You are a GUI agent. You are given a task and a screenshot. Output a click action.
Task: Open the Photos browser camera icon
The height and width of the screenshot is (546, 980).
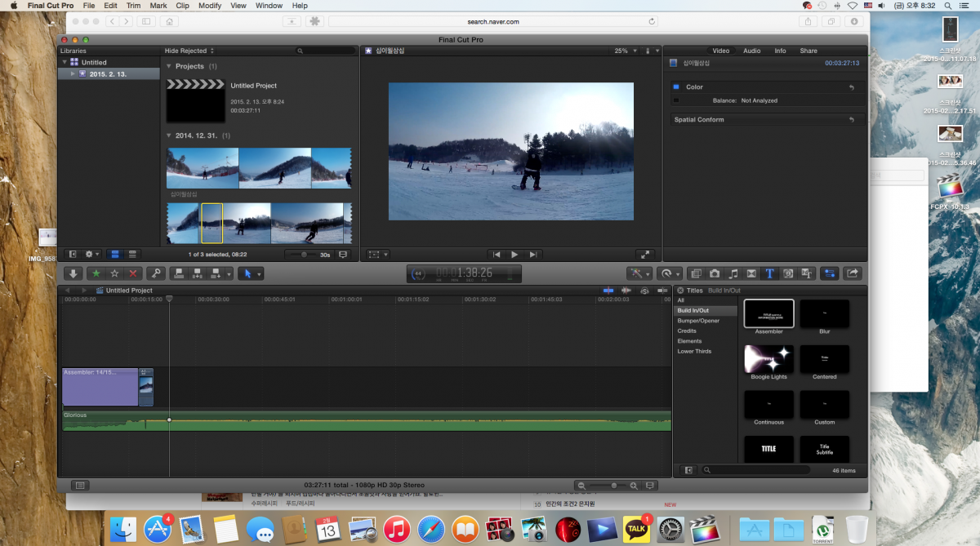(x=715, y=274)
